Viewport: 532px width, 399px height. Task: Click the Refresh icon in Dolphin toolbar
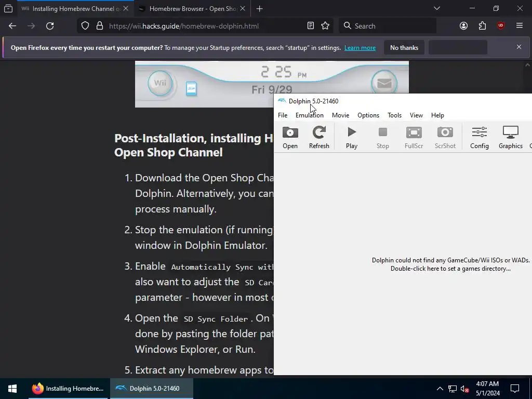(x=319, y=137)
